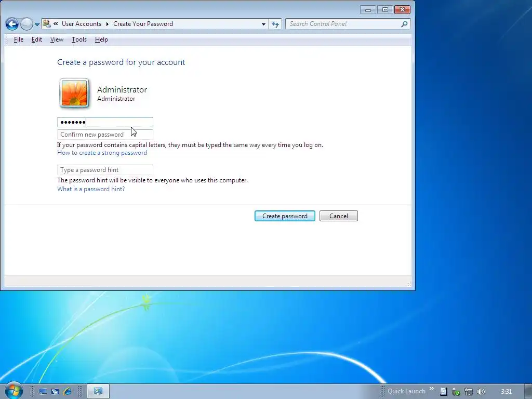Click the network tray icon
This screenshot has width=532, height=399.
469,392
